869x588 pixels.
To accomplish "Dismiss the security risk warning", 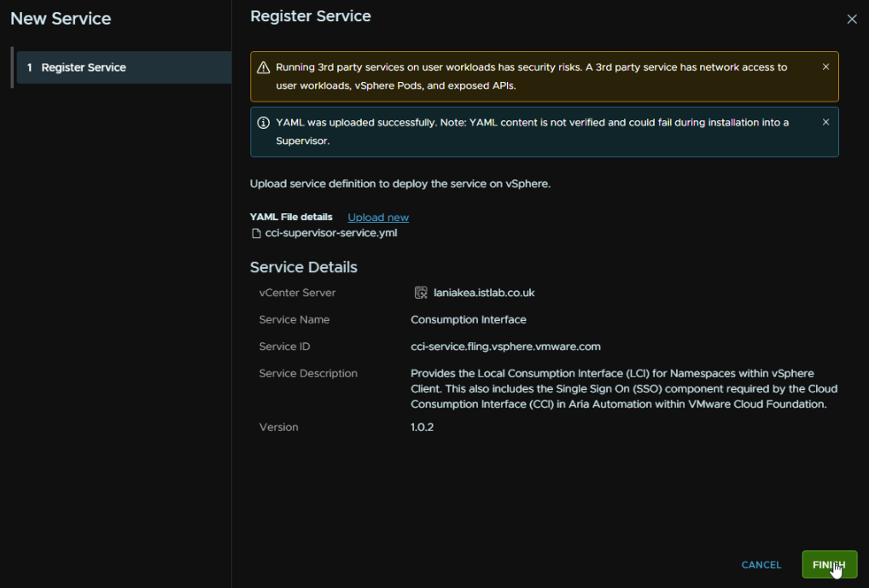I will [x=825, y=67].
